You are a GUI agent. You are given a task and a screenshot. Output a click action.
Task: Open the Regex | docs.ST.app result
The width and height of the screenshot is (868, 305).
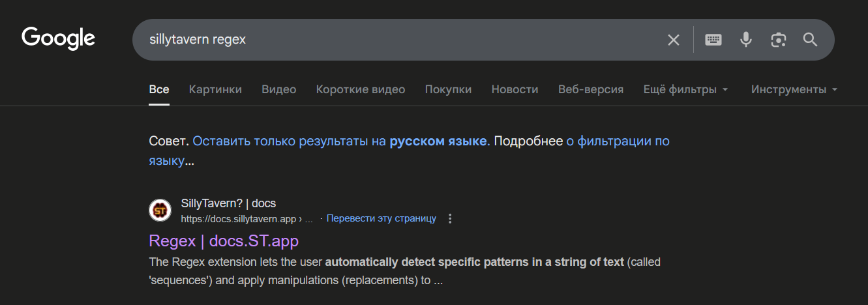224,240
